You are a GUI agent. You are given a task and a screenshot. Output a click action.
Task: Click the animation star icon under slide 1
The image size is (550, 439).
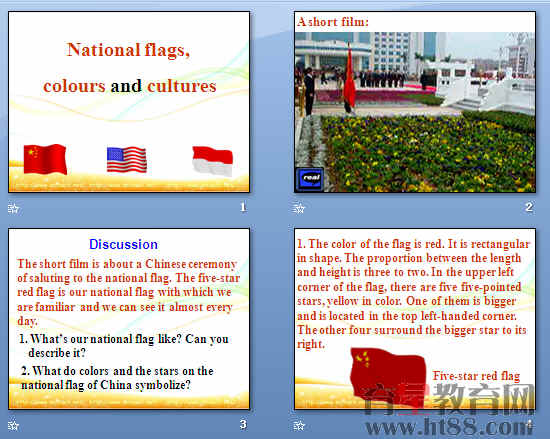pyautogui.click(x=13, y=208)
